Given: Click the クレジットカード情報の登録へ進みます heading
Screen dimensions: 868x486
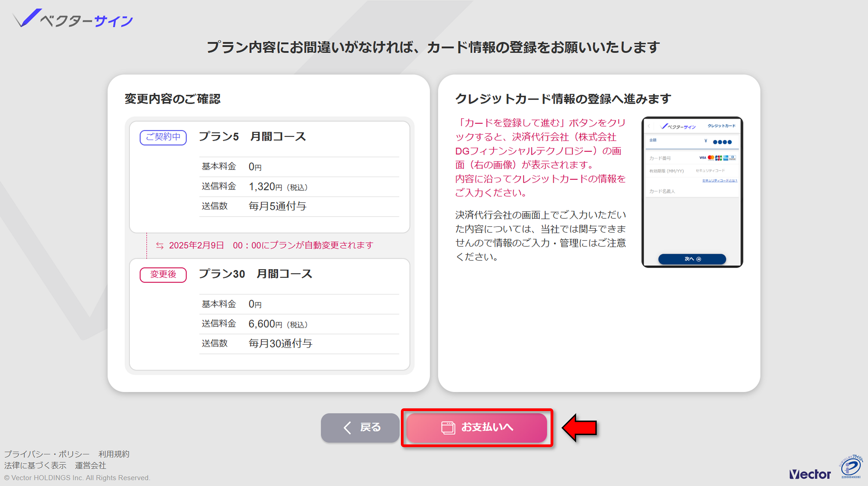Looking at the screenshot, I should tap(563, 99).
